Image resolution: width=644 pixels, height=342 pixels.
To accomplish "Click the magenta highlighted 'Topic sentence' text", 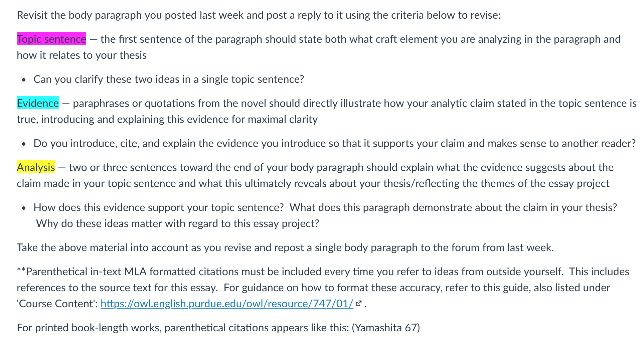I will click(x=51, y=39).
